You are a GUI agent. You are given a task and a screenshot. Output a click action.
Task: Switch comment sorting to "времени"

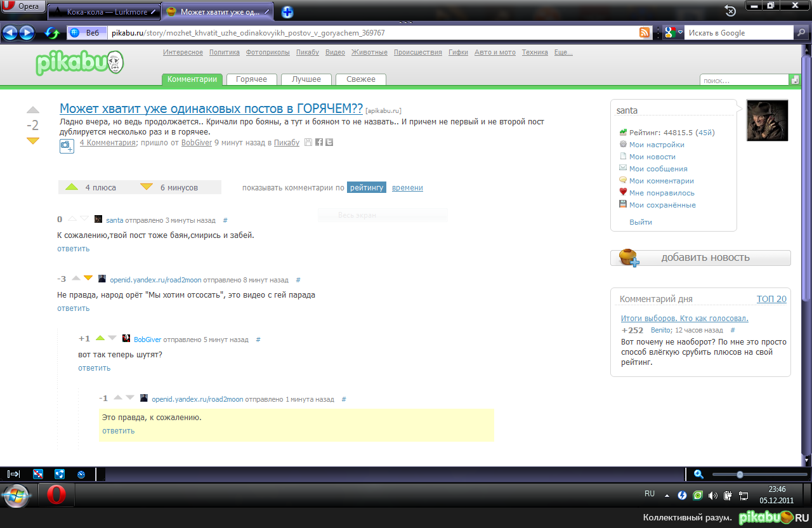pos(406,187)
